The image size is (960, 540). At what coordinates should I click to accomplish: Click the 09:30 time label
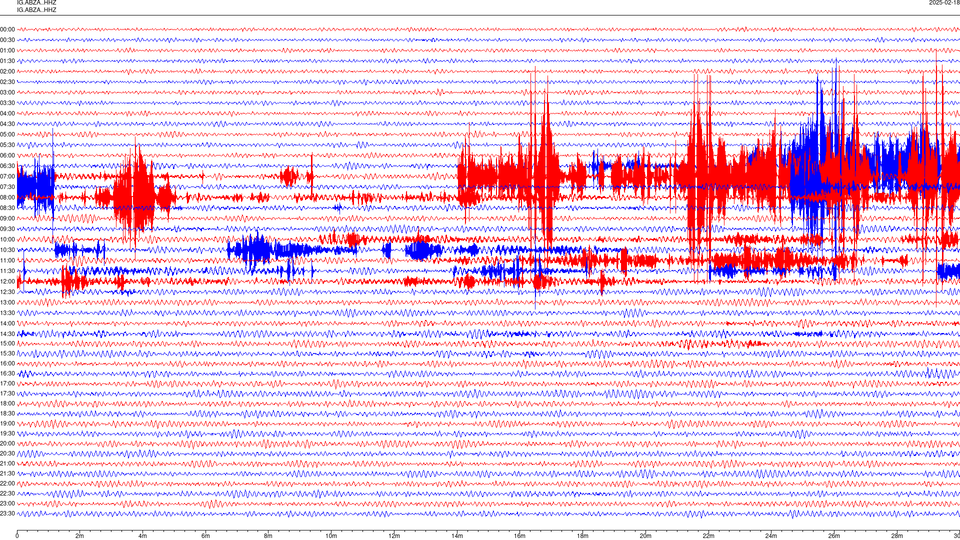7,229
